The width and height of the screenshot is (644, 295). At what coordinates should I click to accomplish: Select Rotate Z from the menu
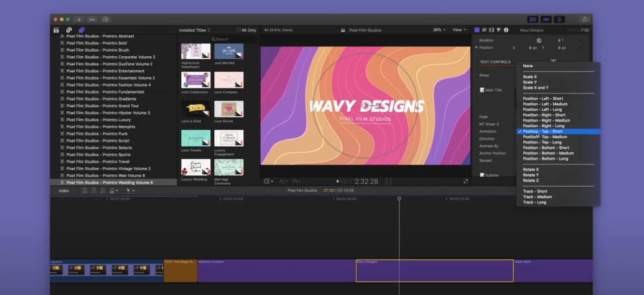(530, 180)
